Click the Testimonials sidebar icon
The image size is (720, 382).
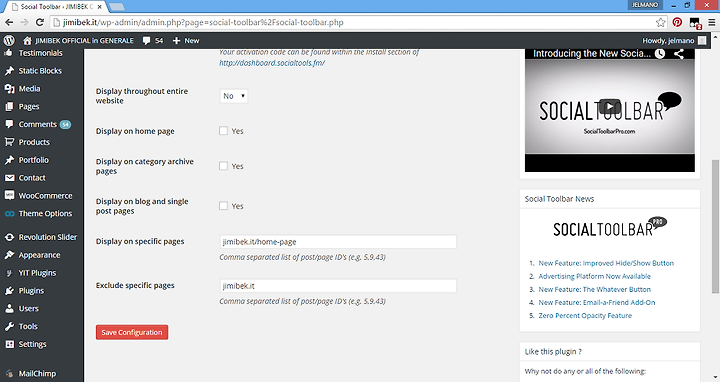pos(9,53)
